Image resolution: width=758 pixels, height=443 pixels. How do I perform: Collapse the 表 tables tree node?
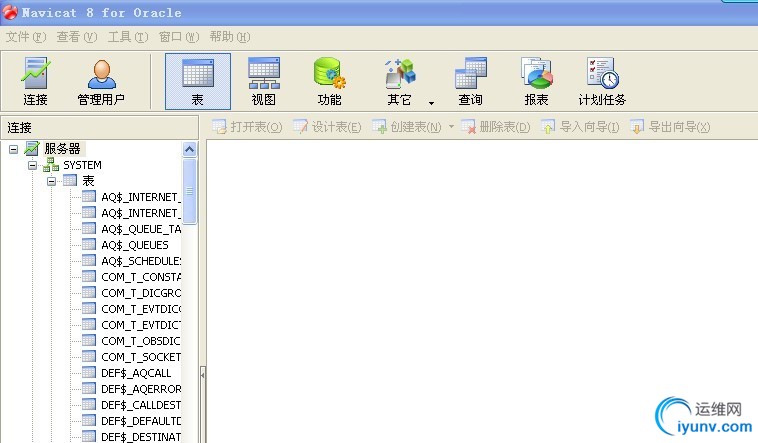click(51, 181)
